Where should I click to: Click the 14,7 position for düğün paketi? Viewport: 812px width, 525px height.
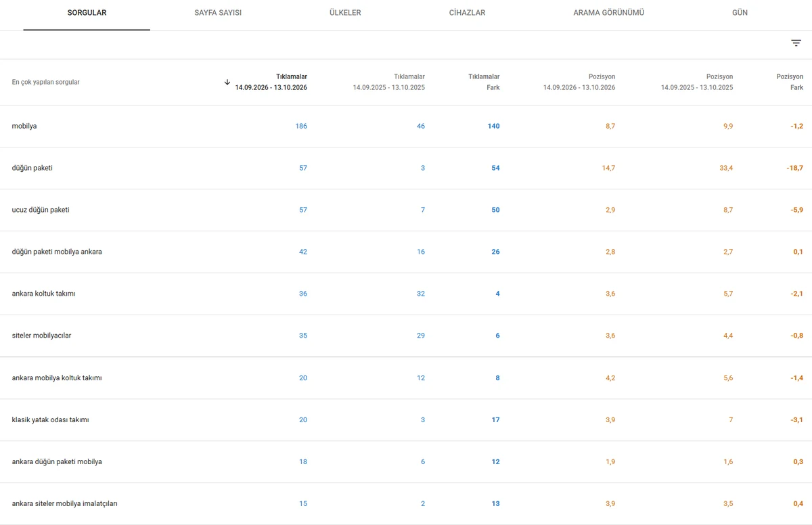pyautogui.click(x=608, y=168)
